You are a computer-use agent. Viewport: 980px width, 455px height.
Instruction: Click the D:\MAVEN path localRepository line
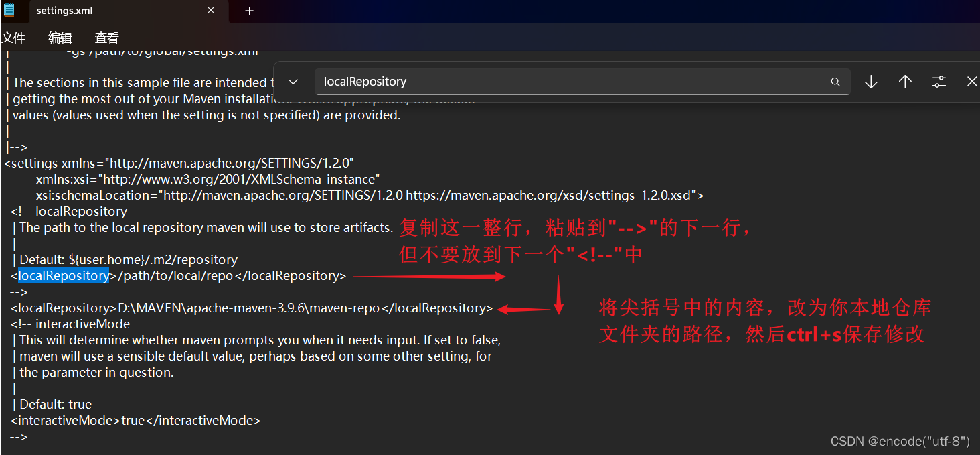coord(248,308)
